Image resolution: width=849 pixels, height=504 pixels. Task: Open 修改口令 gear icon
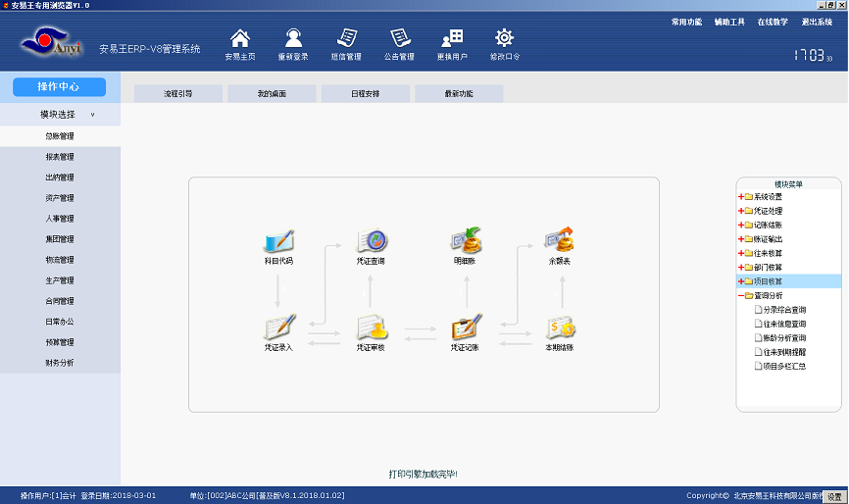505,38
